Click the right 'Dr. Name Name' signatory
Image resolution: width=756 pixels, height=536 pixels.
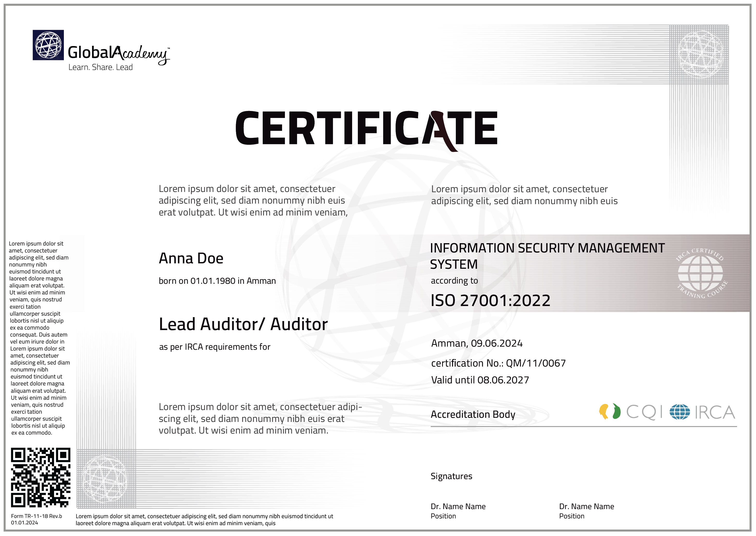click(586, 506)
